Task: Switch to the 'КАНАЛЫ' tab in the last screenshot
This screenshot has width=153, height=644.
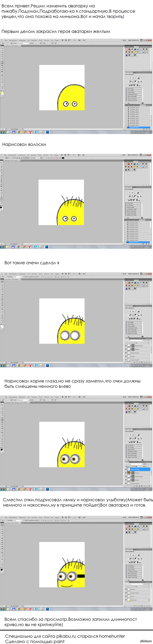Action: click(x=132, y=582)
